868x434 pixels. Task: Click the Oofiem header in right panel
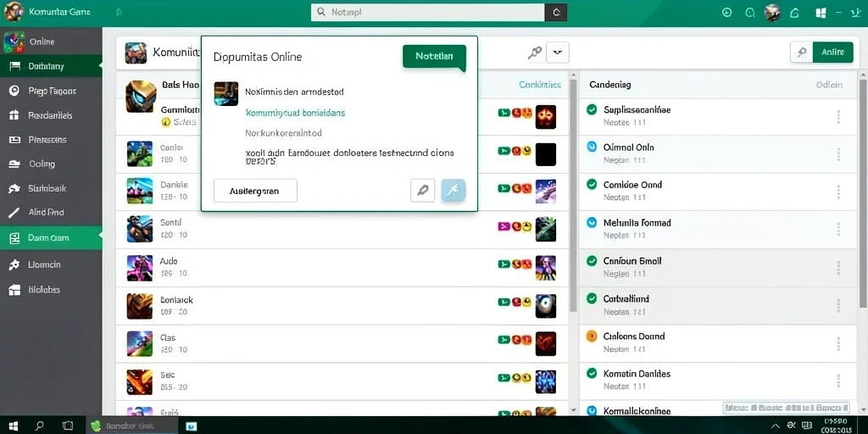click(829, 85)
